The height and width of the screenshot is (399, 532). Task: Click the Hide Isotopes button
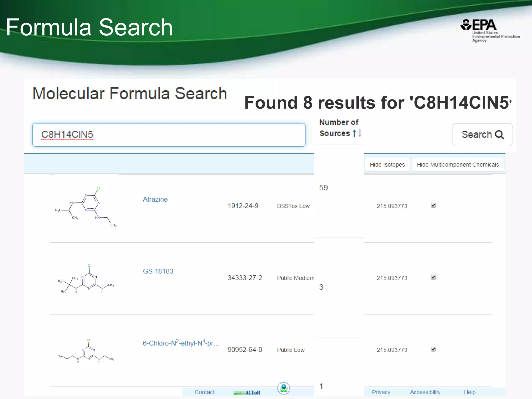pyautogui.click(x=387, y=165)
